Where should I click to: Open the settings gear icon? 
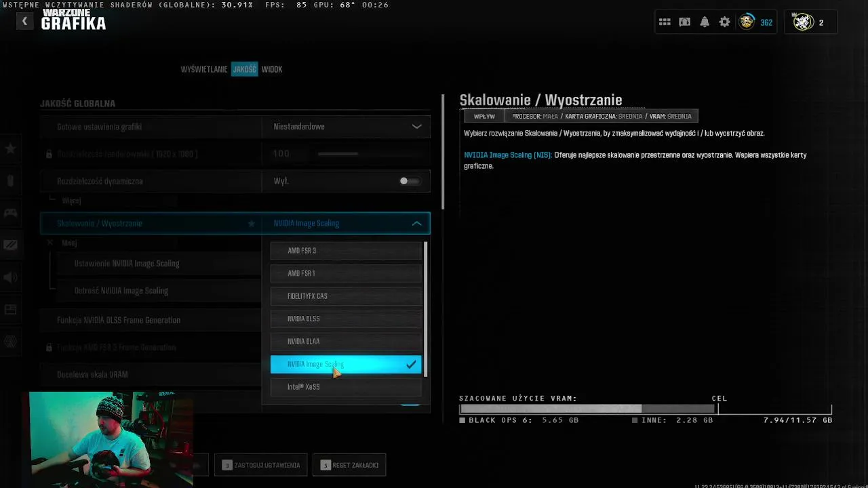tap(724, 22)
